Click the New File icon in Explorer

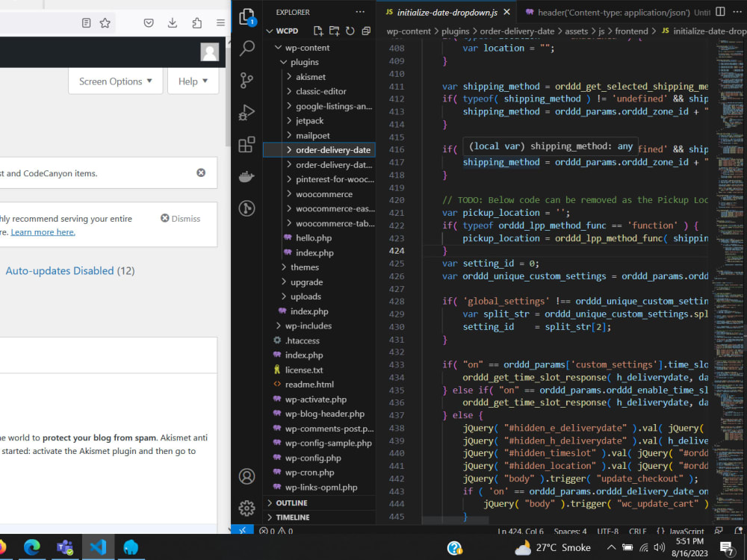(x=318, y=31)
